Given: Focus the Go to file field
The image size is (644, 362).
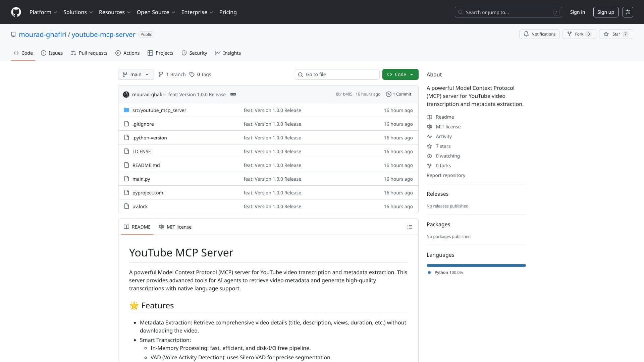Looking at the screenshot, I should click(x=337, y=74).
